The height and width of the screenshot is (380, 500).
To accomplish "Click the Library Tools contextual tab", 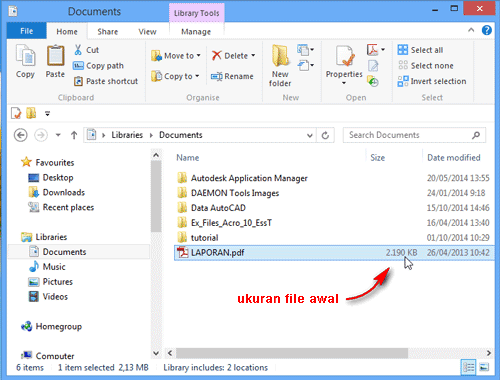I will [x=197, y=13].
